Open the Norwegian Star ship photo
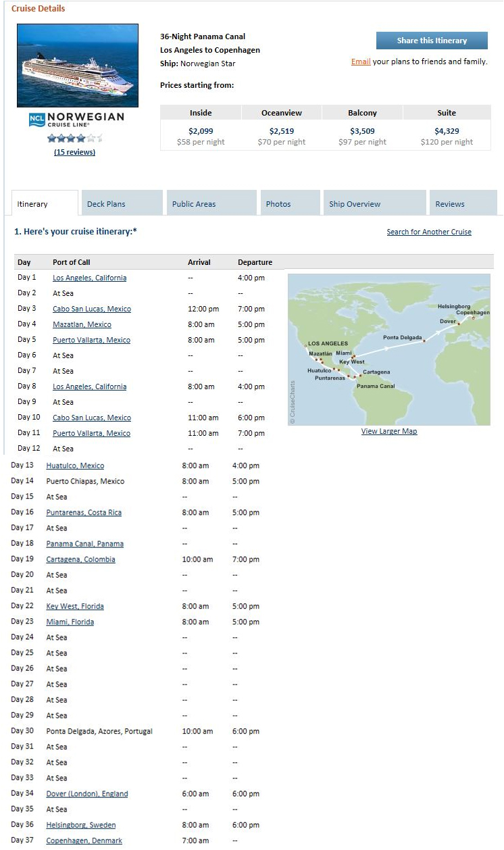Screen dimensions: 504x850 (78, 66)
